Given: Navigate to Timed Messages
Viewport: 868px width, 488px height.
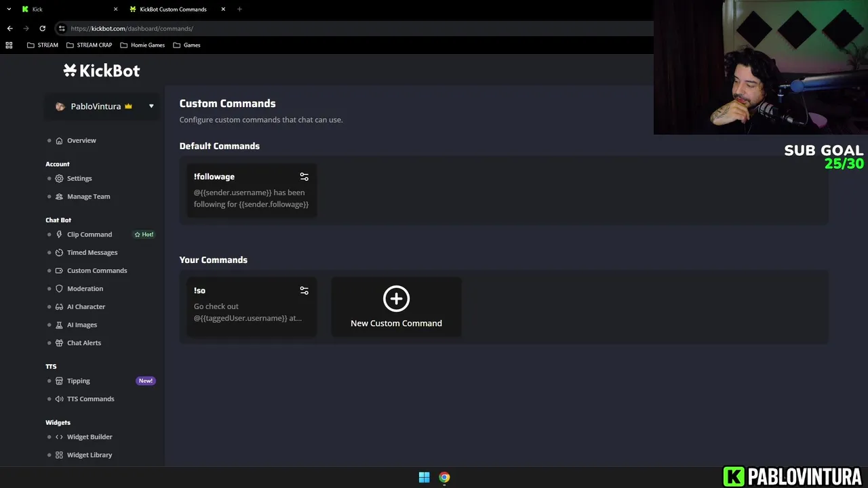Looking at the screenshot, I should tap(92, 252).
